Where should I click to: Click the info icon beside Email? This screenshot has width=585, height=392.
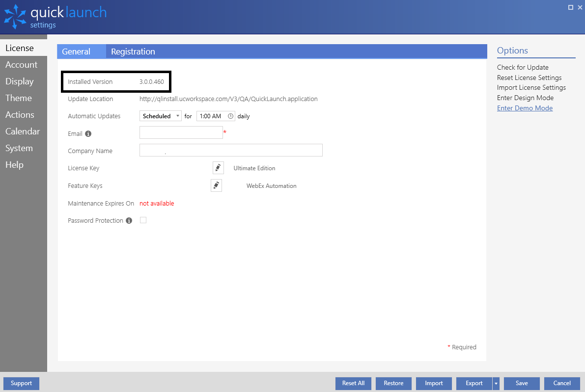point(87,133)
